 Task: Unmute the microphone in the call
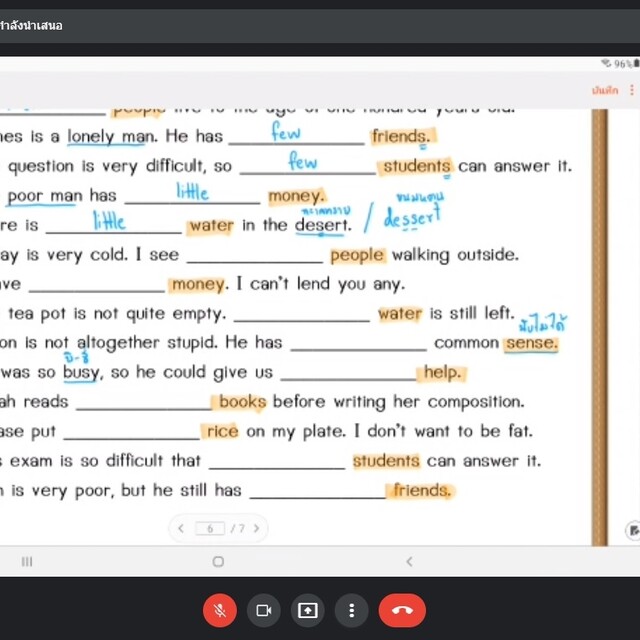tap(219, 610)
